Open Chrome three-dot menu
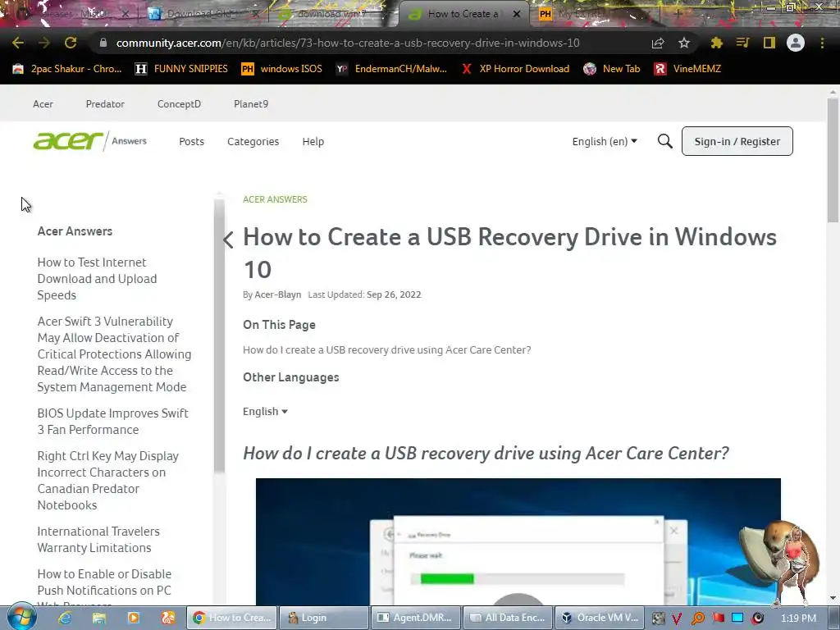The width and height of the screenshot is (840, 630). tap(822, 43)
